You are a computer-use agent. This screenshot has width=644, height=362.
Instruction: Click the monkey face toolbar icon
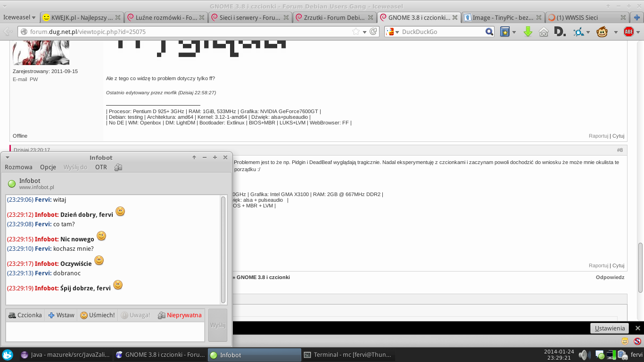602,32
